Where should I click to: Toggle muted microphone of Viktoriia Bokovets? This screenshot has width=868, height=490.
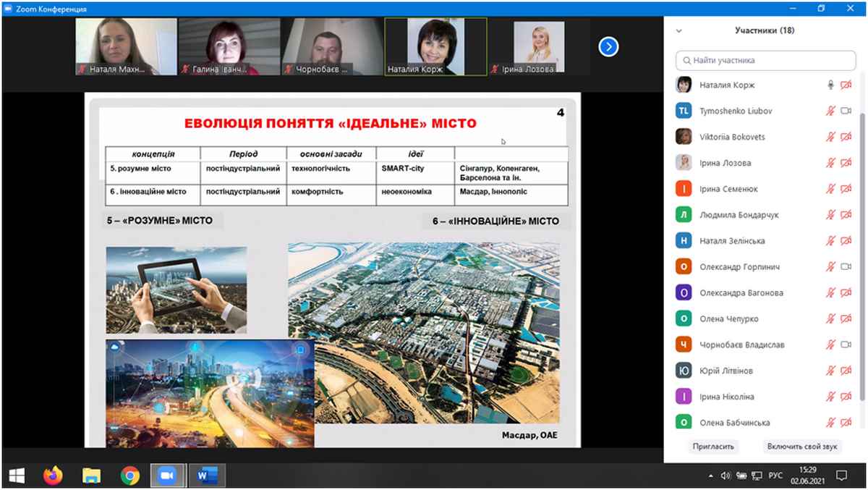pyautogui.click(x=830, y=138)
